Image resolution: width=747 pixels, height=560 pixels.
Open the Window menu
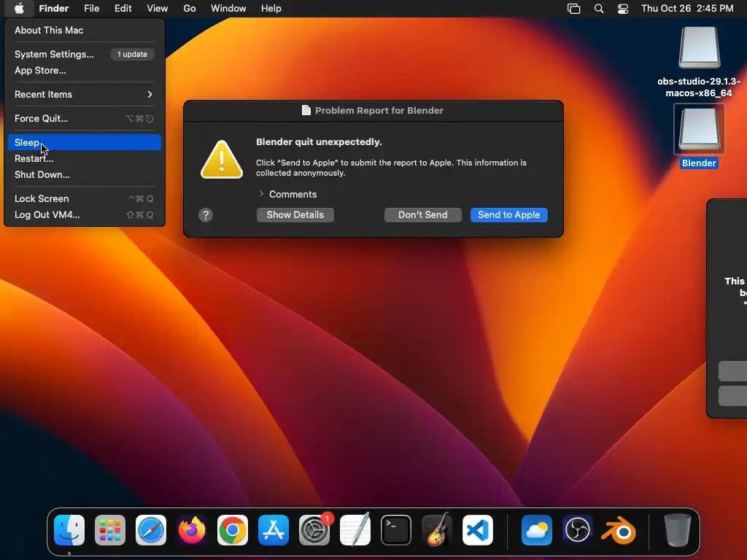pyautogui.click(x=228, y=9)
